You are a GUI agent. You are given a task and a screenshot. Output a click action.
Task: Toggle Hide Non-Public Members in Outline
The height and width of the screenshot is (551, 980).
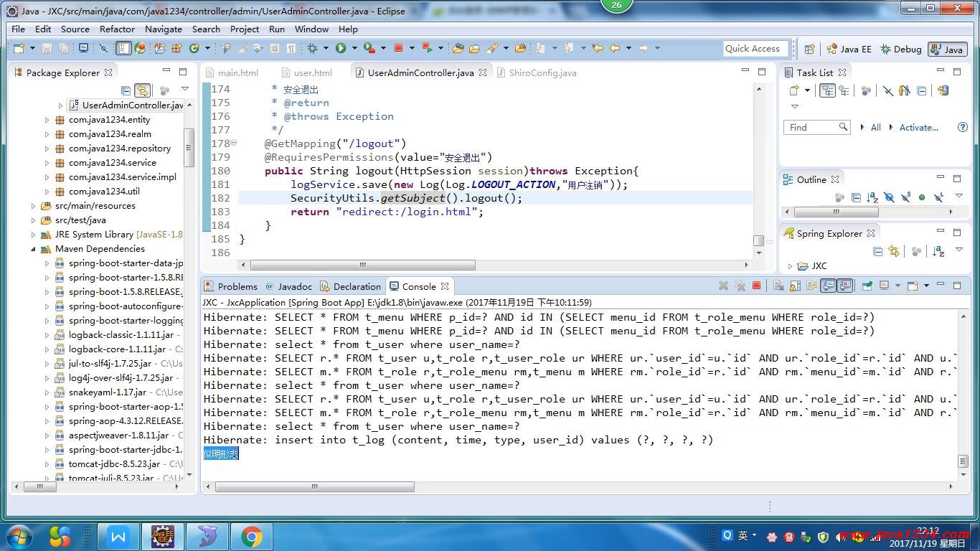(922, 197)
